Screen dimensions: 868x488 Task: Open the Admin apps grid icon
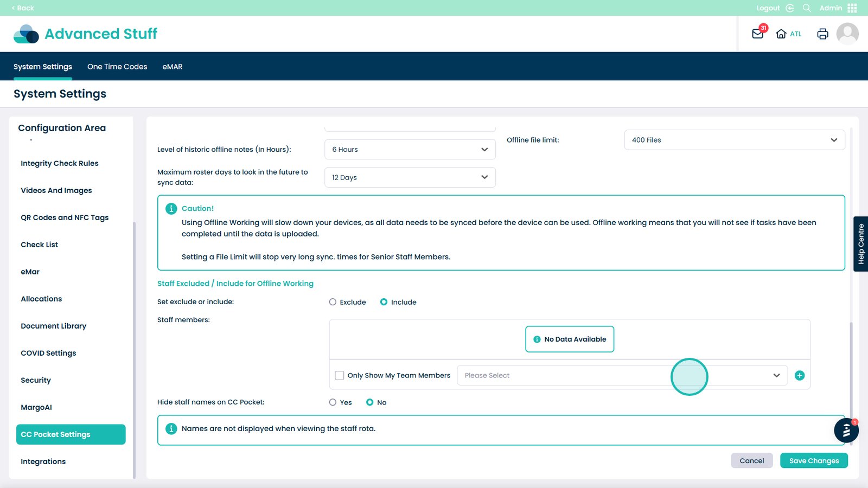click(x=852, y=8)
